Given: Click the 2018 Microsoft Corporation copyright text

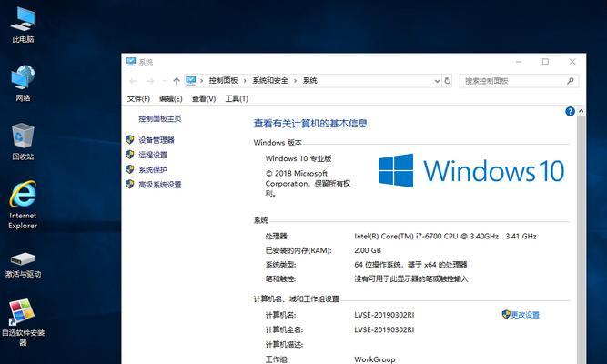Looking at the screenshot, I should coord(308,183).
